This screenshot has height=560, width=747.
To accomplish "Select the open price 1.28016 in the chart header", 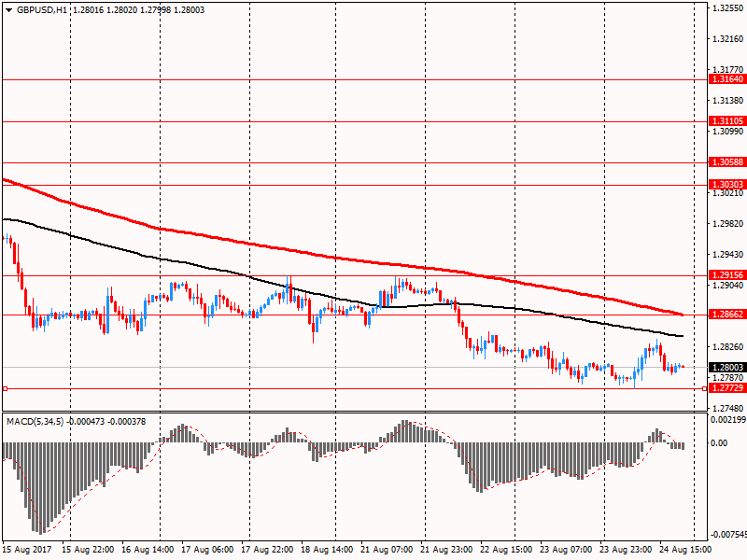I will (x=88, y=10).
